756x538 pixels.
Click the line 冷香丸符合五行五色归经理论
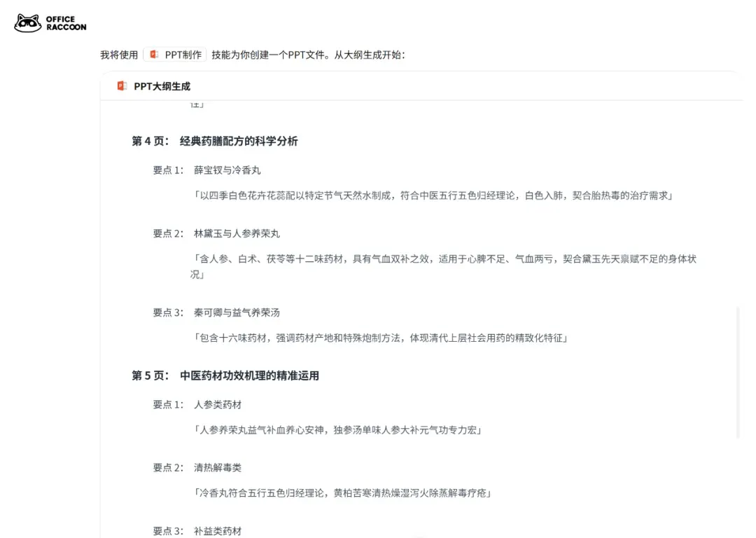342,493
